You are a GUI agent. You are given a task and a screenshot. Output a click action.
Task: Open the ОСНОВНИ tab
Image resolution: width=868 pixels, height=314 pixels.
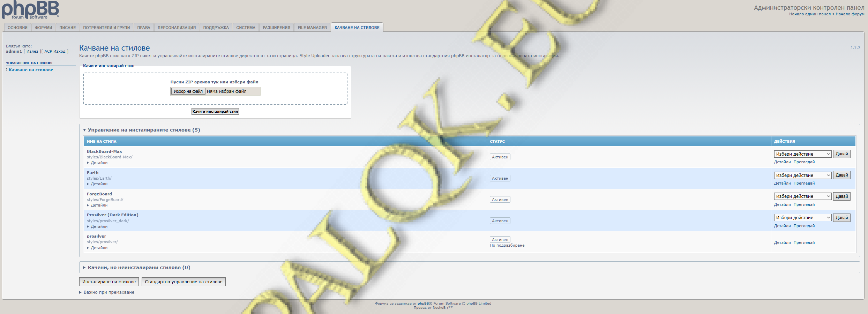[x=17, y=28]
